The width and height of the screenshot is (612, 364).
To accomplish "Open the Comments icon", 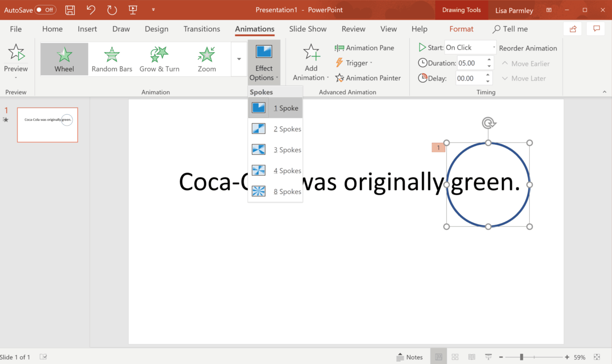I will pos(596,29).
